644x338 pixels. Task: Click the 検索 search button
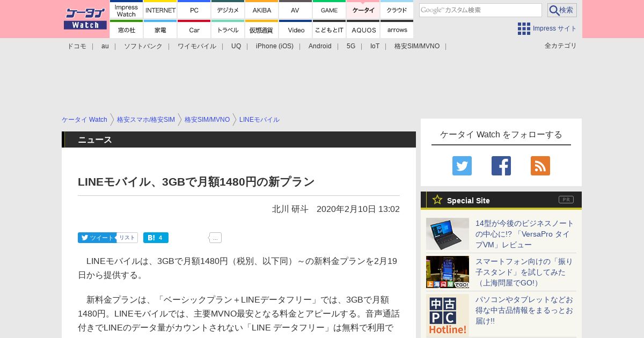pyautogui.click(x=562, y=10)
